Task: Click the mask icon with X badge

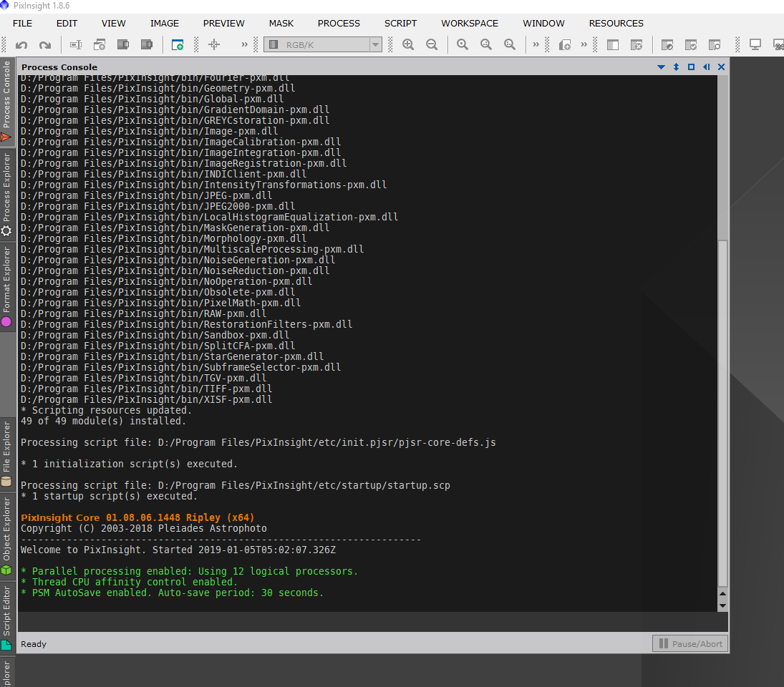Action: coord(636,45)
